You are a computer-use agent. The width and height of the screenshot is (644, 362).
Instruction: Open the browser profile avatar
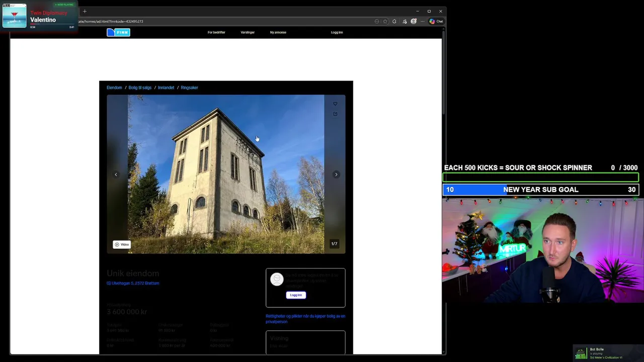coord(414,21)
